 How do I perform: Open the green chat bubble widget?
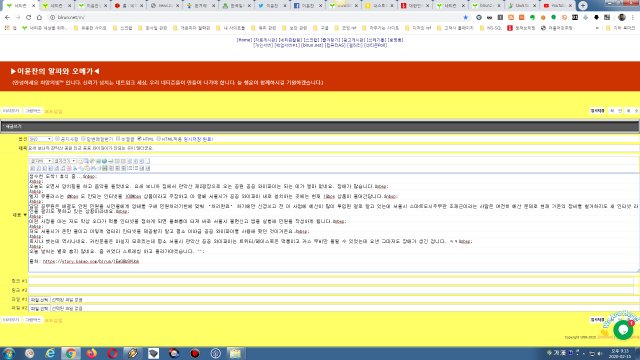coord(623,329)
